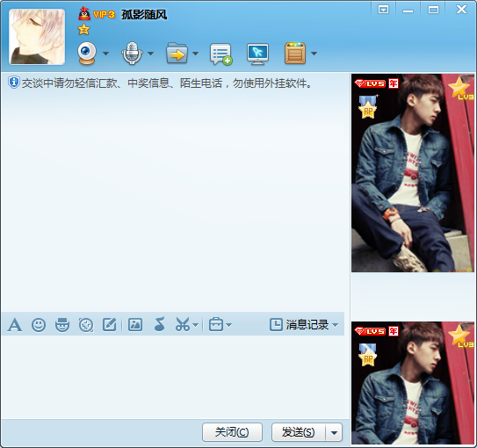Click the LV3 star badge on lower show

click(x=461, y=336)
